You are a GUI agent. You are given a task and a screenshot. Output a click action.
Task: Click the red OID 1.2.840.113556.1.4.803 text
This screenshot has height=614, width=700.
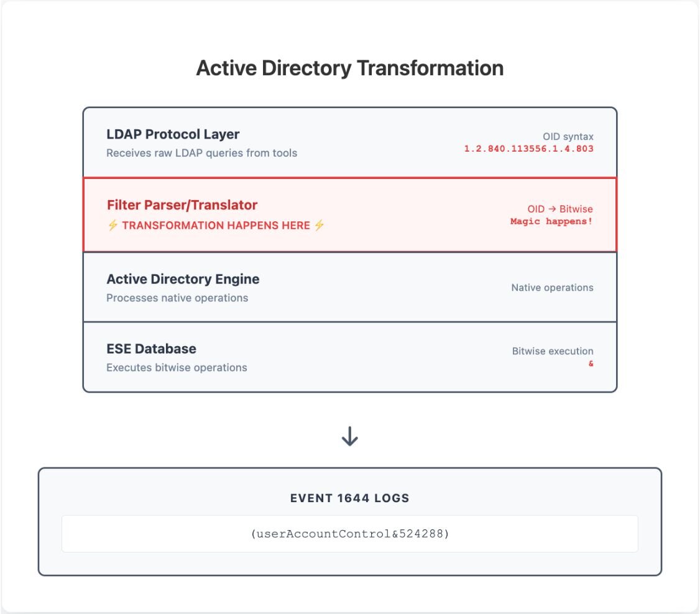(x=528, y=149)
